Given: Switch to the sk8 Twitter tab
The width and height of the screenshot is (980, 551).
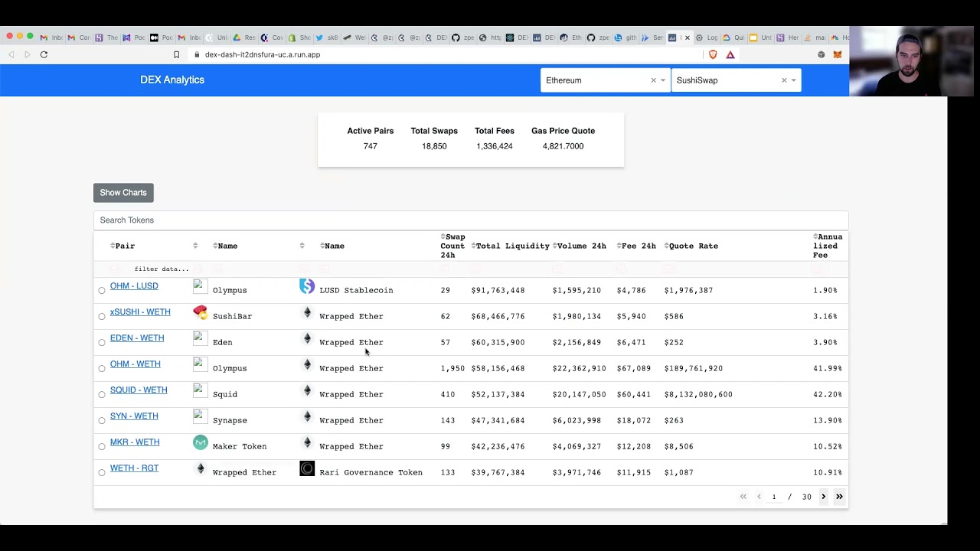Looking at the screenshot, I should (327, 37).
